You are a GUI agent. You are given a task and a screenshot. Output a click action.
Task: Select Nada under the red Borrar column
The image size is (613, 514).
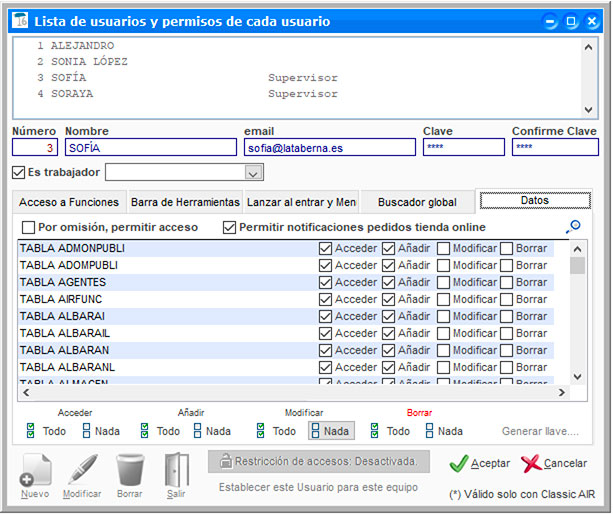tap(444, 431)
